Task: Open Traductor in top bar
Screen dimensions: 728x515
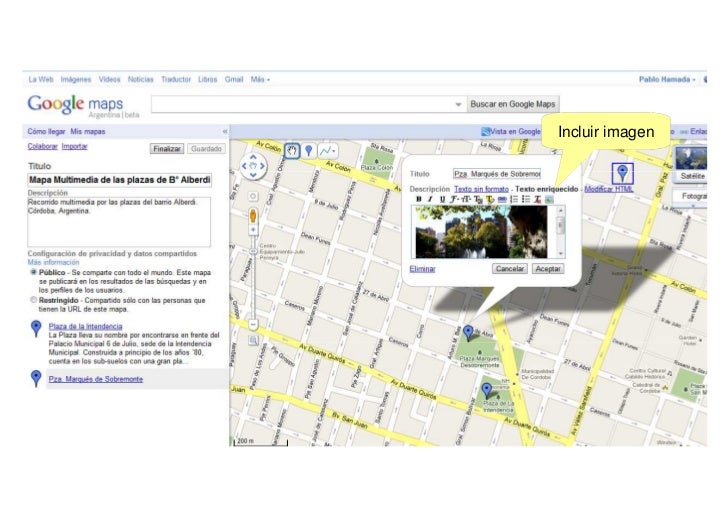Action: point(176,79)
